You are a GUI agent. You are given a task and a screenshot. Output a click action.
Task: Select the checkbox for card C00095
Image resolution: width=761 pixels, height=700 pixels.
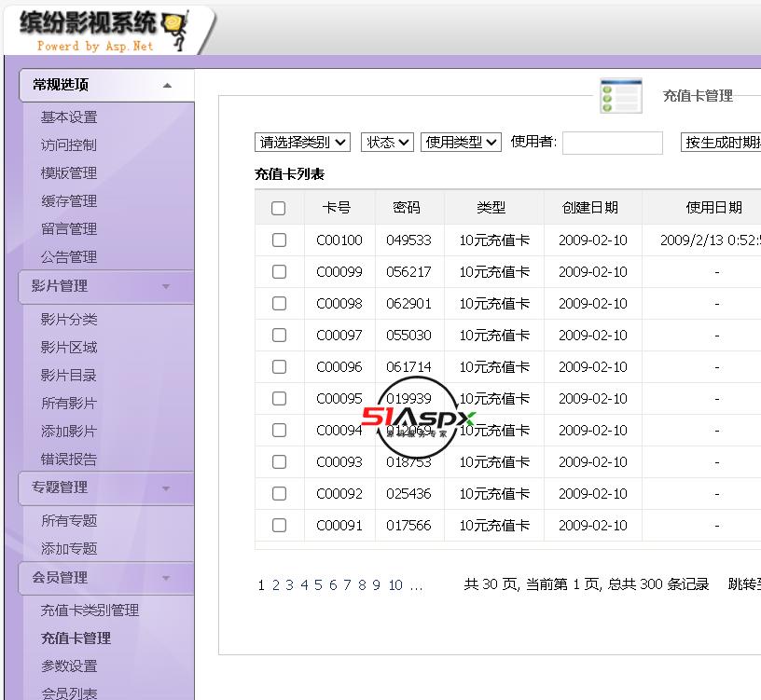pyautogui.click(x=279, y=398)
